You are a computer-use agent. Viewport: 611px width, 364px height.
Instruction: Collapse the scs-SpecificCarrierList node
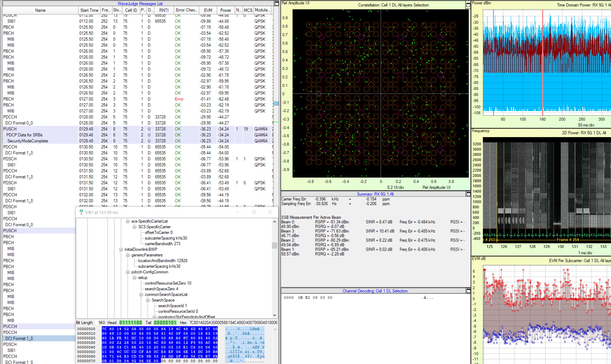[x=128, y=221]
